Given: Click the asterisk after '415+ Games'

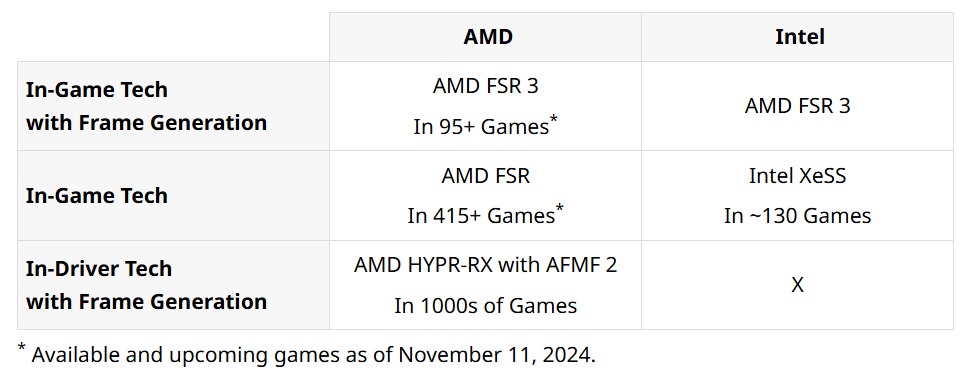Looking at the screenshot, I should click(x=560, y=208).
